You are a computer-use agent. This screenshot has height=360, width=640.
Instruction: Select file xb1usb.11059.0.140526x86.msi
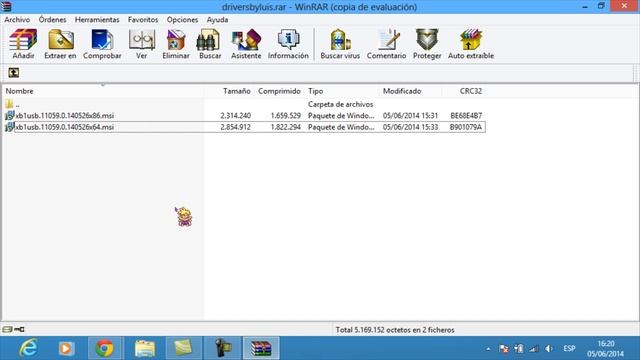pos(64,116)
